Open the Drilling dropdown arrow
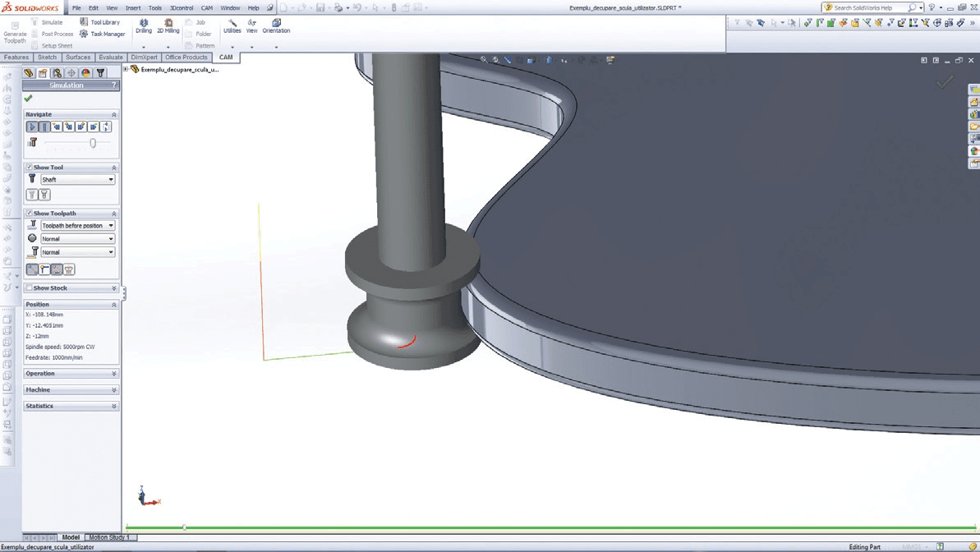Screen dimensions: 980x552 [144, 47]
